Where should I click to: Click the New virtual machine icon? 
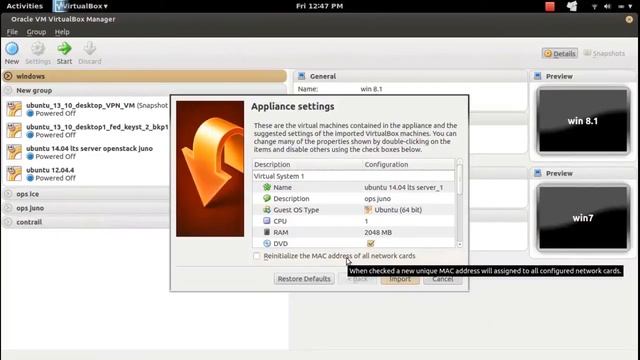pyautogui.click(x=12, y=49)
